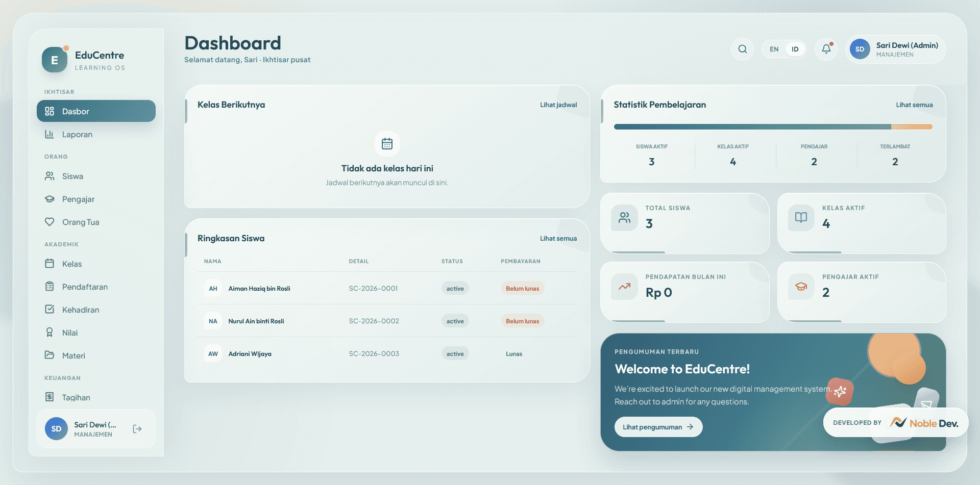
Task: Click the Pengajar graduation cap icon
Action: [50, 199]
